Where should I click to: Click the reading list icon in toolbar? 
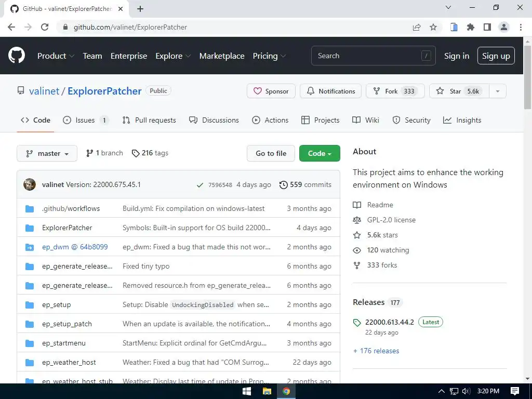454,27
